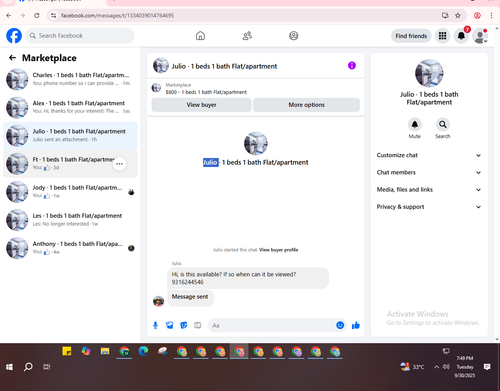Open the Friends icon in top navigation
Screen dimensions: 500x391
[247, 36]
